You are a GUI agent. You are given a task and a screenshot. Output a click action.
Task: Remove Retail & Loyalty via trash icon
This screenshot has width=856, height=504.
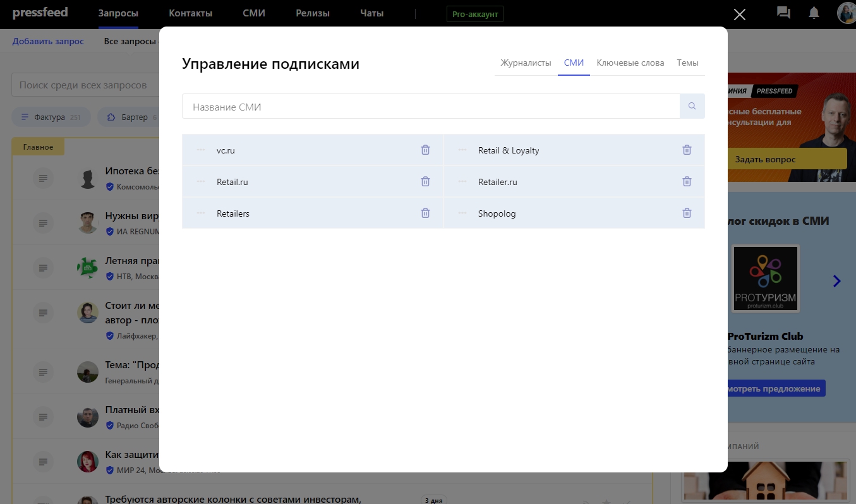687,150
